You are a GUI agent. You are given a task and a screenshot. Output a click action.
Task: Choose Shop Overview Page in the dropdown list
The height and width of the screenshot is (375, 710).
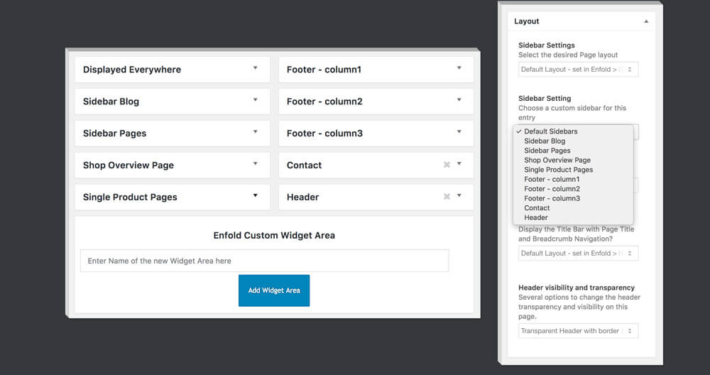coord(557,160)
